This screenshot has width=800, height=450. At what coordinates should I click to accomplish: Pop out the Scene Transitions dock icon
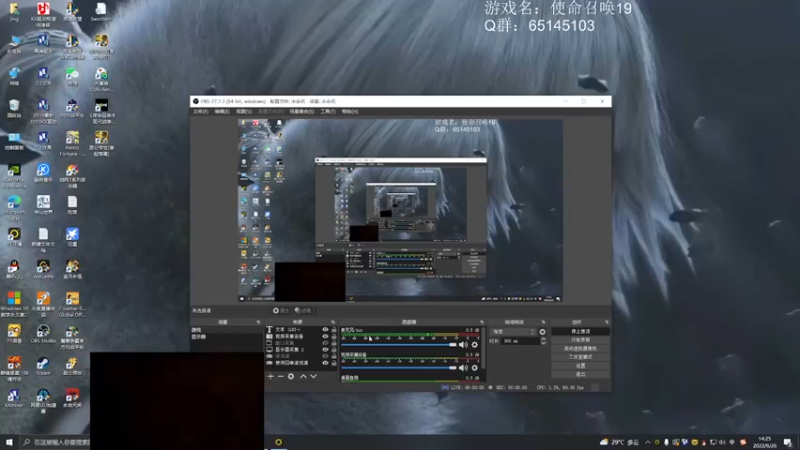(543, 322)
